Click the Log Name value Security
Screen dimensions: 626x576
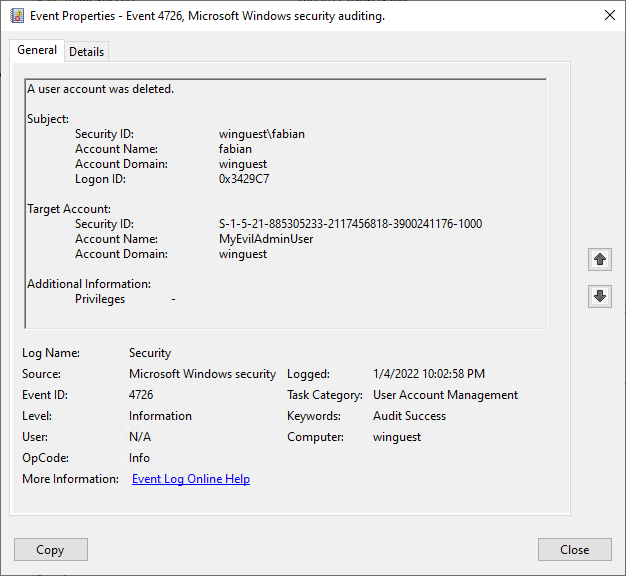(150, 353)
